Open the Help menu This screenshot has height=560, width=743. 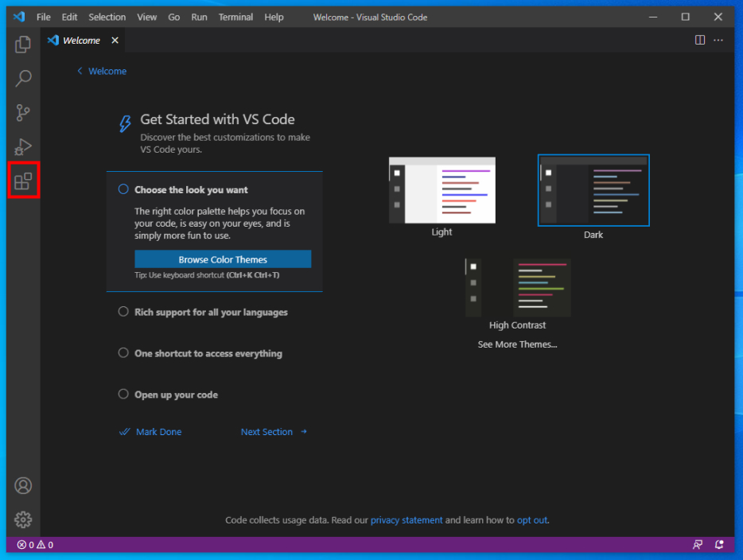(274, 17)
